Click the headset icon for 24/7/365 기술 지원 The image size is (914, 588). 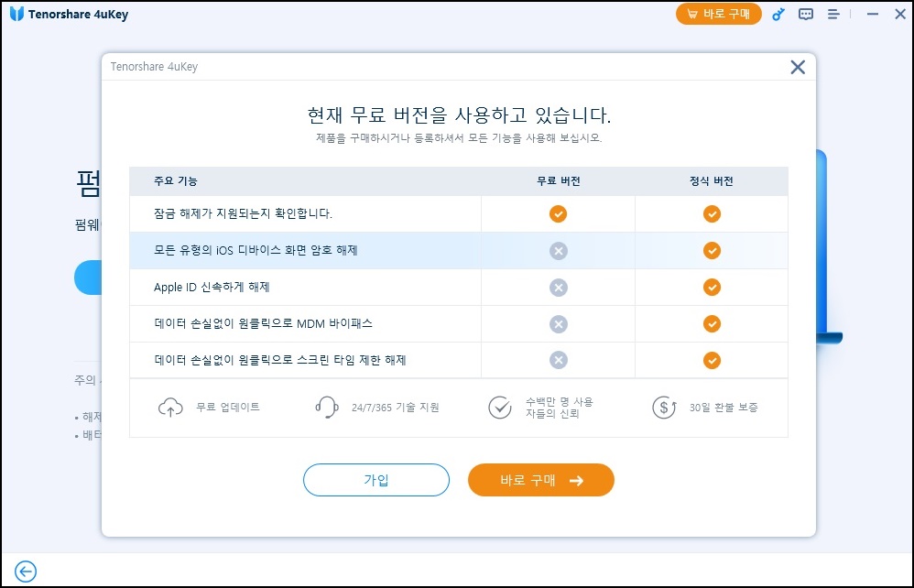[x=327, y=408]
